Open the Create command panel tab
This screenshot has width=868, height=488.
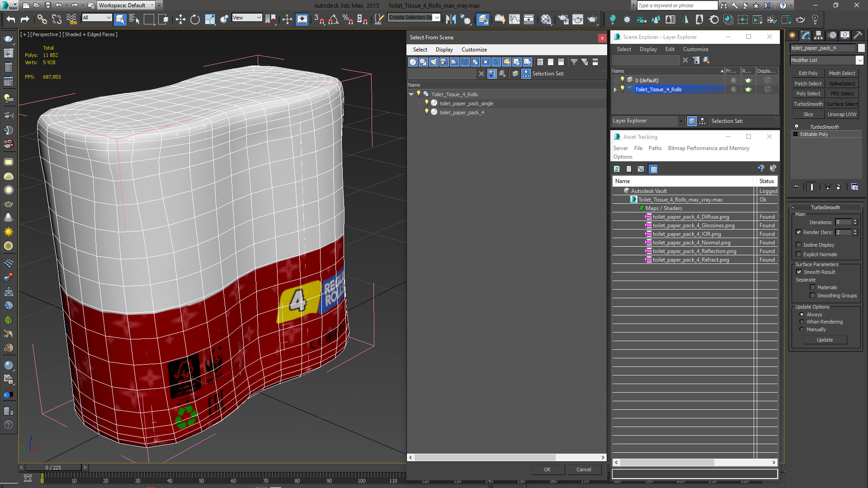point(793,35)
